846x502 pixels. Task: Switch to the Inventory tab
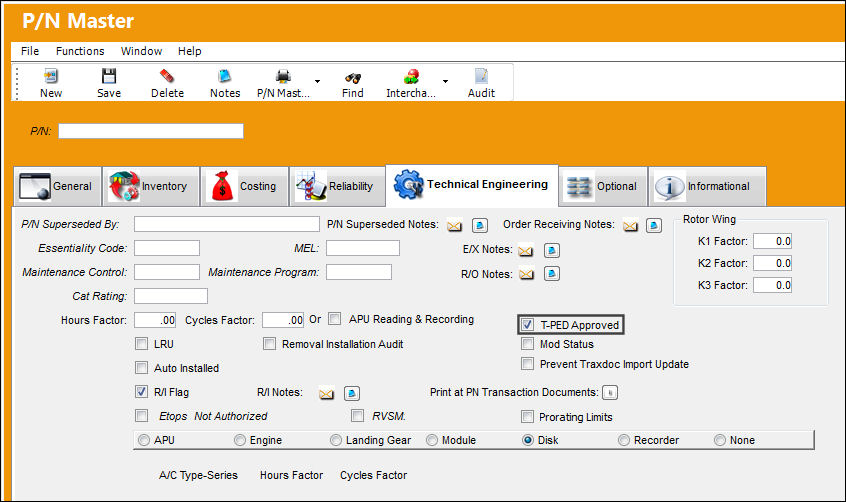(151, 187)
